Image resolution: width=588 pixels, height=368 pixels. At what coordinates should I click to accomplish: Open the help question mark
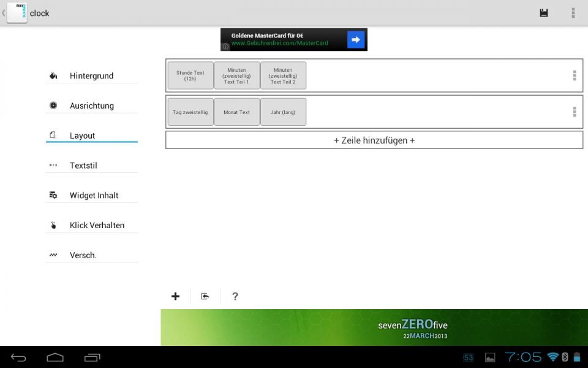[235, 296]
